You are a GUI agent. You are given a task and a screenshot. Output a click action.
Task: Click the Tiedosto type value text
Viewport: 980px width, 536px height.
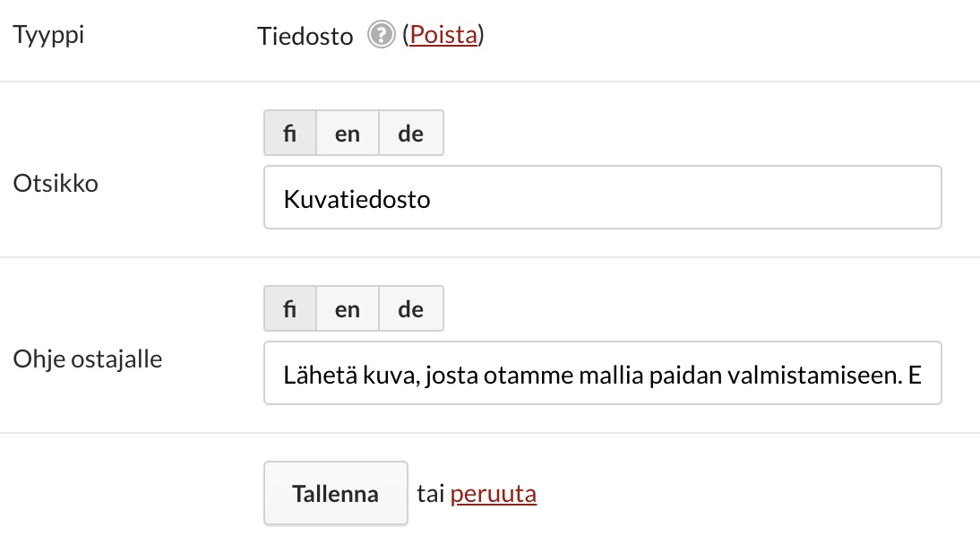click(x=305, y=36)
